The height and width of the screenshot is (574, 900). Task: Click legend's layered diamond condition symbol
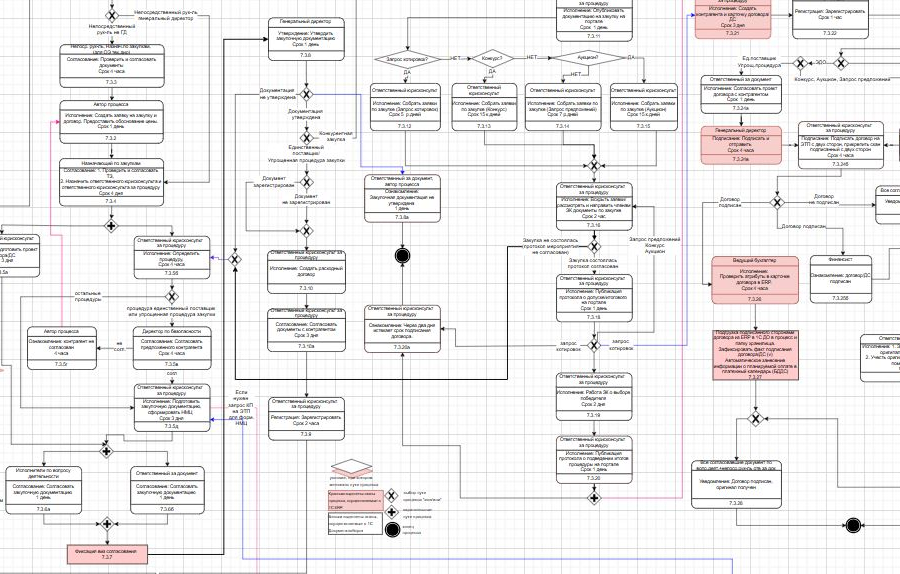pyautogui.click(x=352, y=467)
